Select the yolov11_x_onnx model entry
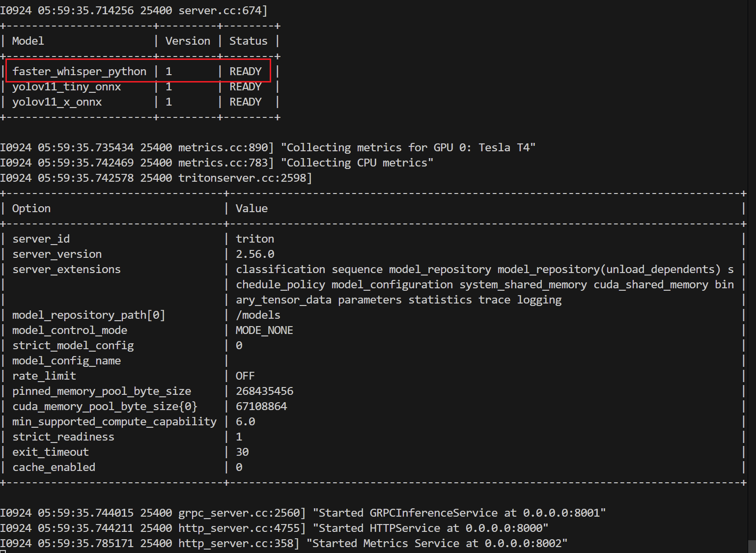This screenshot has width=756, height=553. point(57,102)
